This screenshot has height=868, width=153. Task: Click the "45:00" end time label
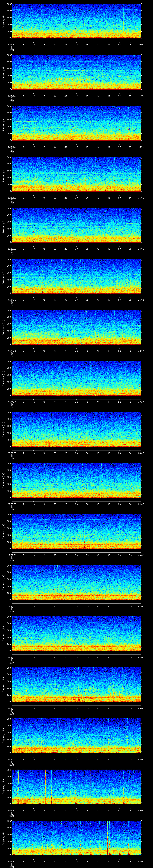pos(141,810)
